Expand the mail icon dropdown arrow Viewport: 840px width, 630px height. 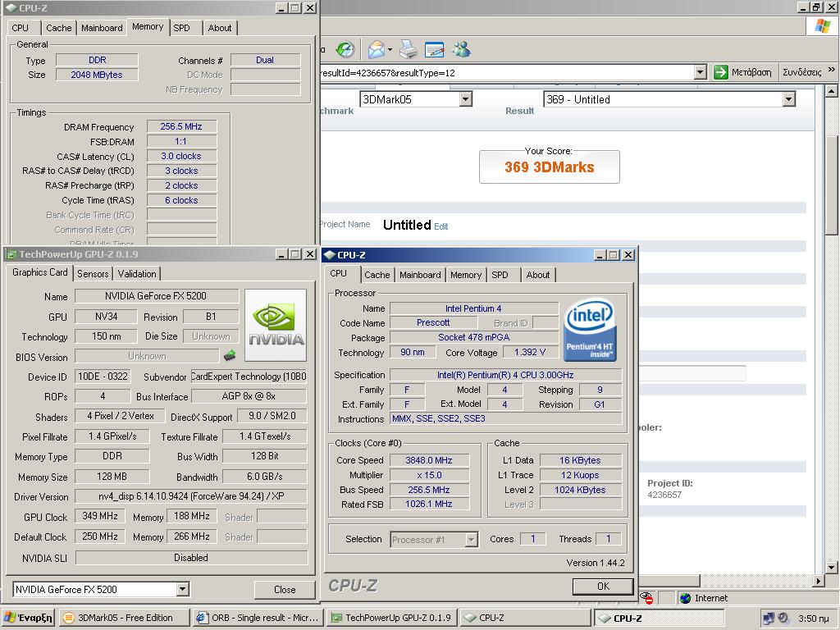(x=390, y=50)
